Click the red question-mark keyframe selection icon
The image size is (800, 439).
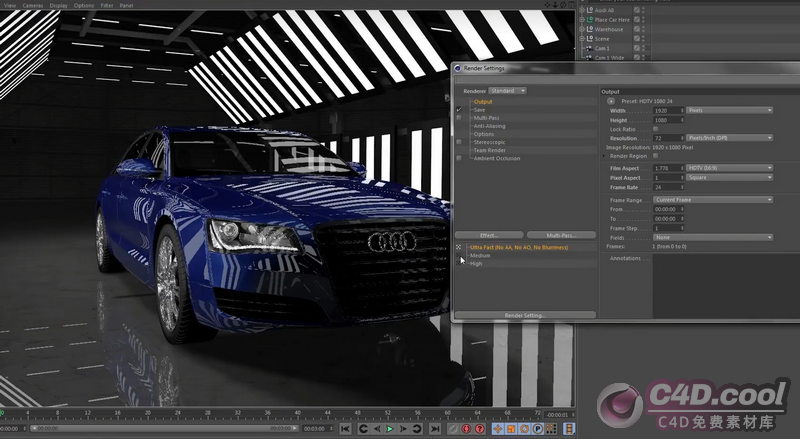pos(480,429)
